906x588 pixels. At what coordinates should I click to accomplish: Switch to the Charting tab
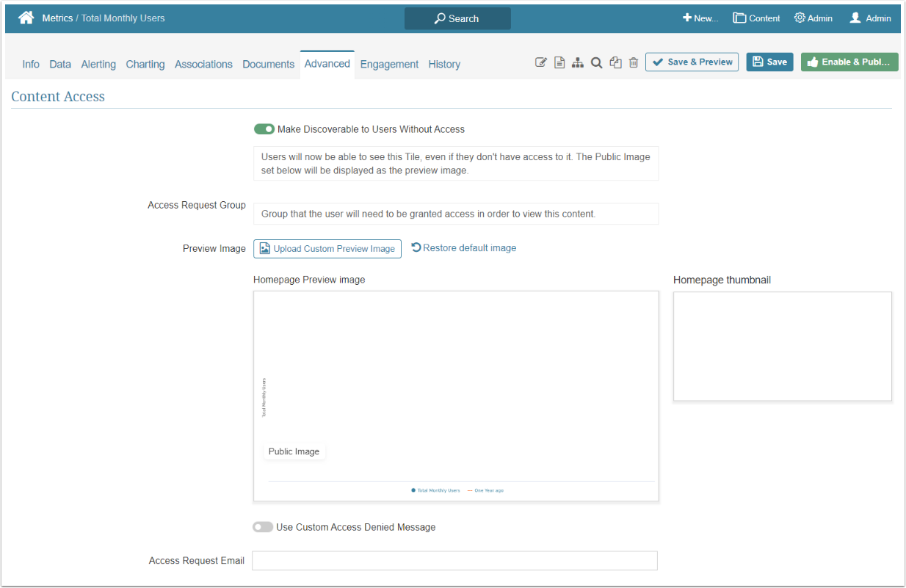click(x=145, y=65)
